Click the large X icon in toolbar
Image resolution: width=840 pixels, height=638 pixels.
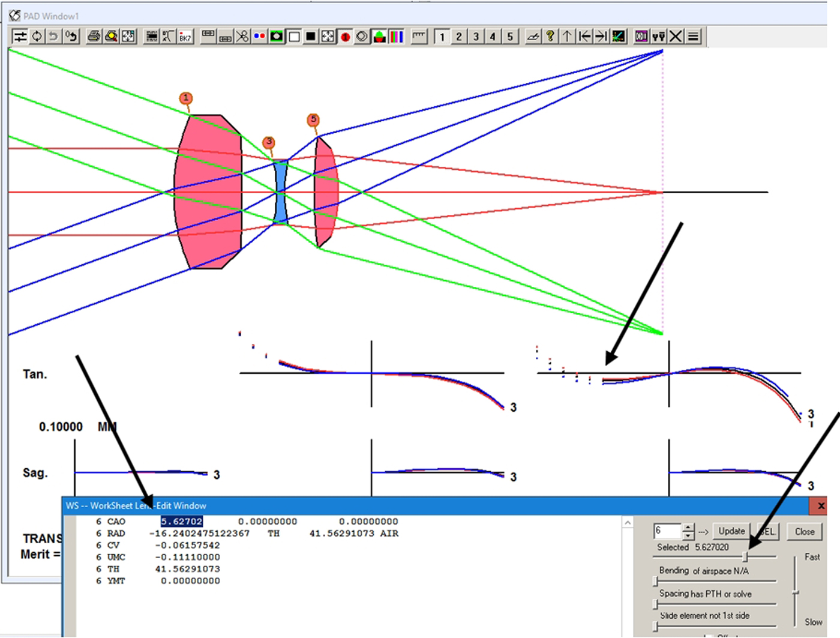pyautogui.click(x=676, y=37)
